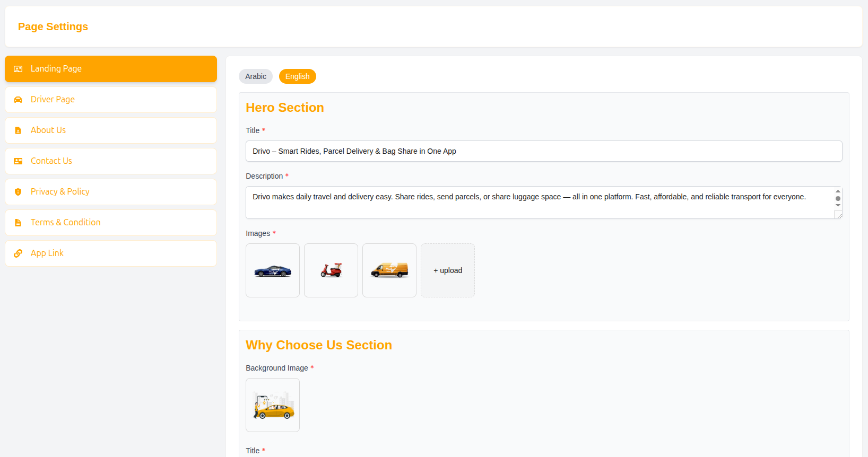Click the contact card icon beside Contact Us

tap(18, 161)
